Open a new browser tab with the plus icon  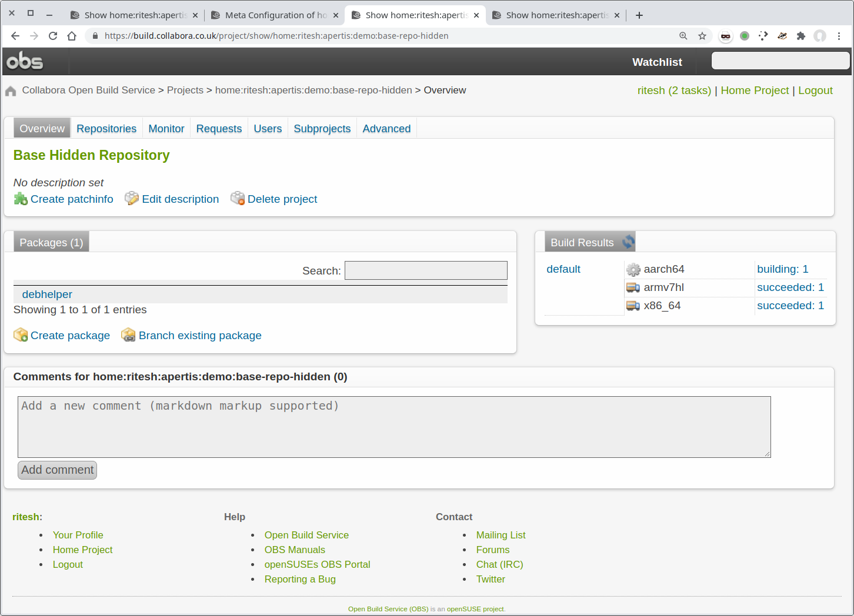pos(639,15)
